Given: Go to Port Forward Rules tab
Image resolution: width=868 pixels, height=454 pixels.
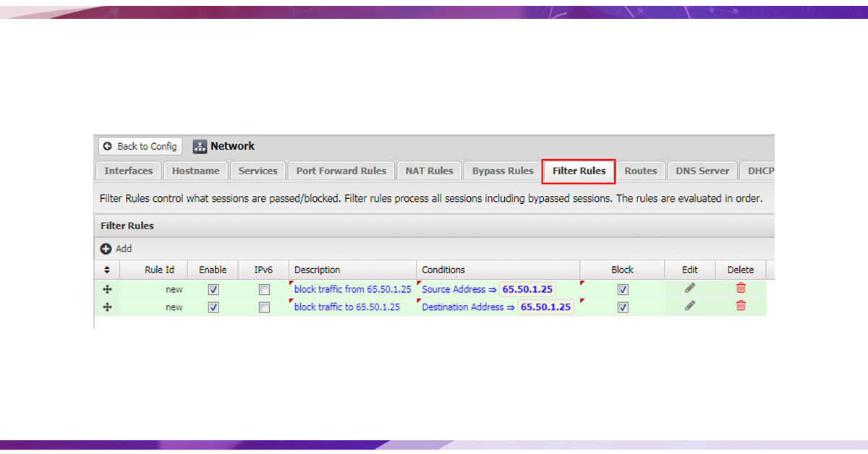Looking at the screenshot, I should pyautogui.click(x=341, y=171).
